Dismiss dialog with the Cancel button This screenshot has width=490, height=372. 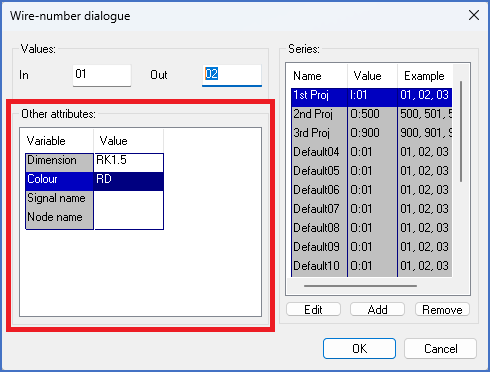pyautogui.click(x=440, y=349)
